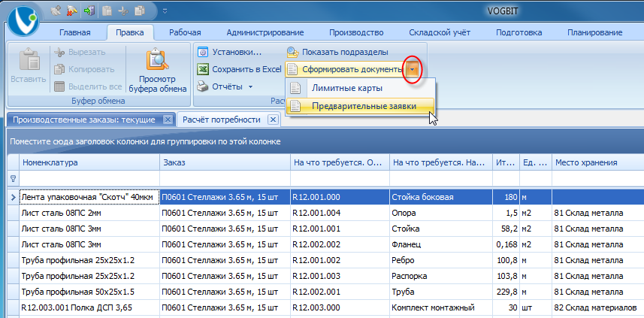Click the Комплект монтажный cell
This screenshot has width=644, height=318.
[441, 307]
